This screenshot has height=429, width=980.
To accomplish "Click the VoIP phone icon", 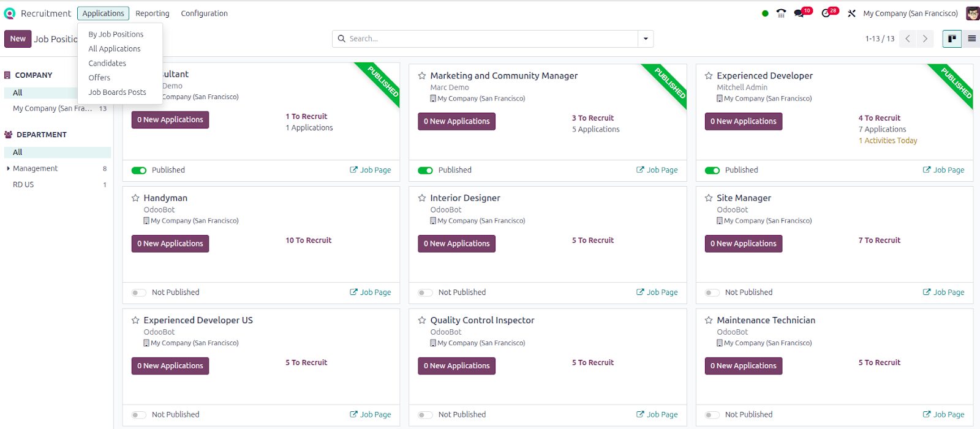I will 781,13.
